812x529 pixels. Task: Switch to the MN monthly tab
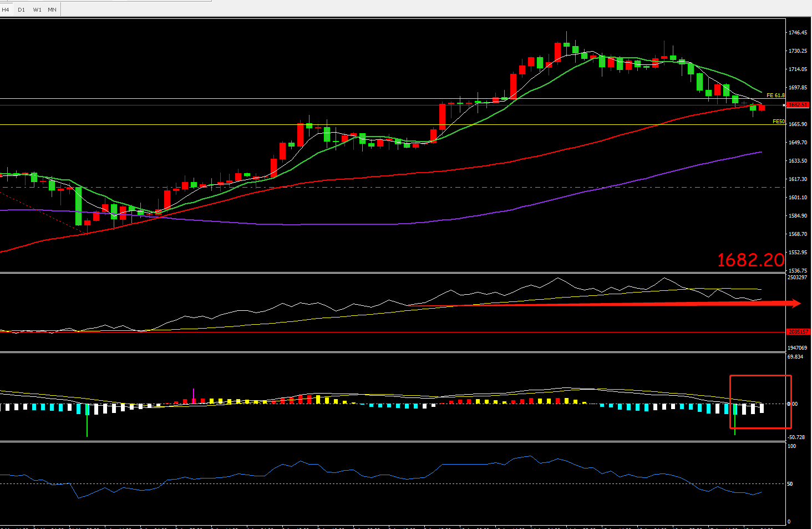click(52, 9)
